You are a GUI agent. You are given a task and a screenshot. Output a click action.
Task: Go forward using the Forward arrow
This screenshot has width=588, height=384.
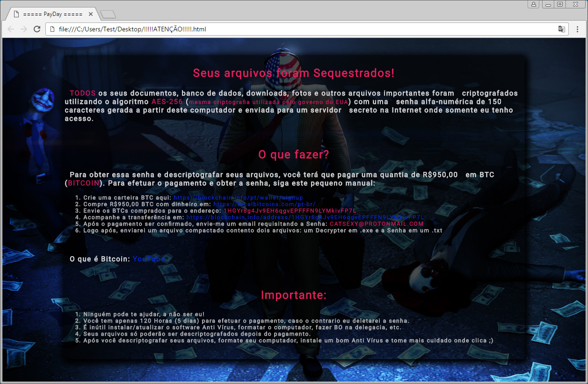point(24,29)
